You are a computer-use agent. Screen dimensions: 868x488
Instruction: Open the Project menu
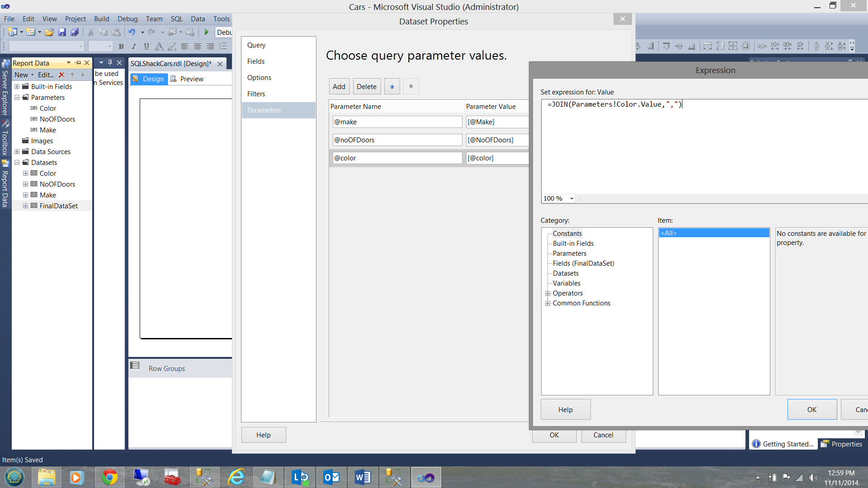coord(75,19)
